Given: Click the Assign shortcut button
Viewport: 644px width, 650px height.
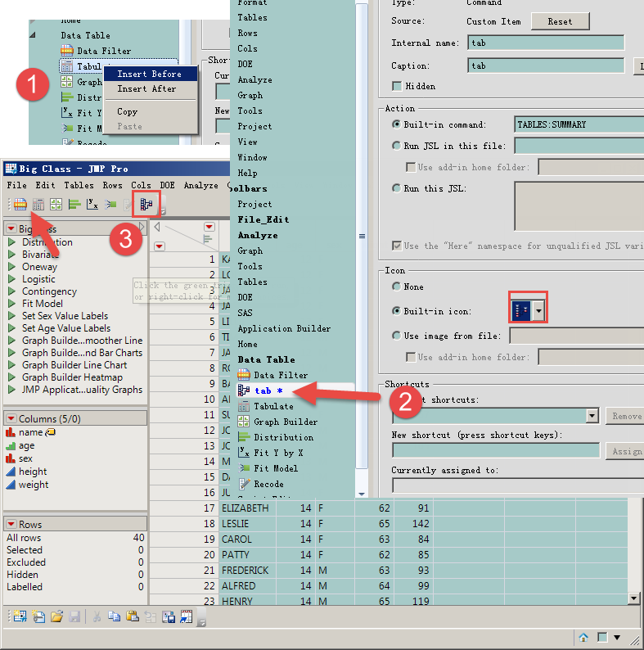Looking at the screenshot, I should 625,451.
